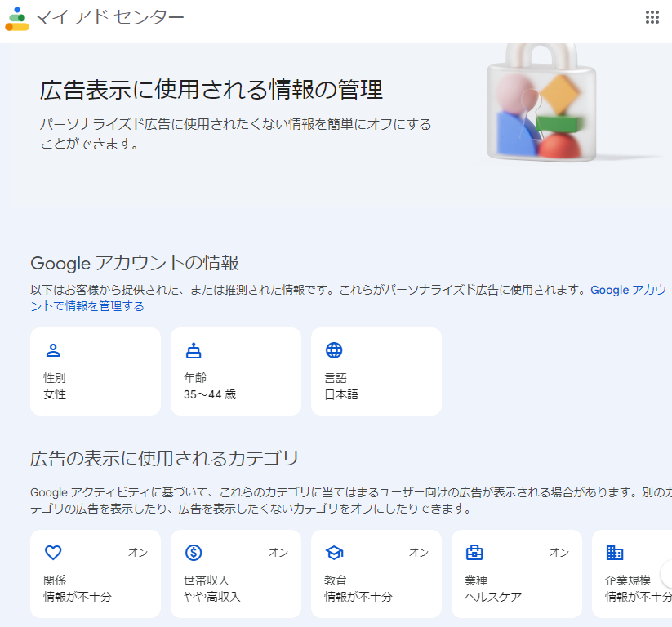This screenshot has width=672, height=627.
Task: Click the company size building icon
Action: pyautogui.click(x=615, y=553)
